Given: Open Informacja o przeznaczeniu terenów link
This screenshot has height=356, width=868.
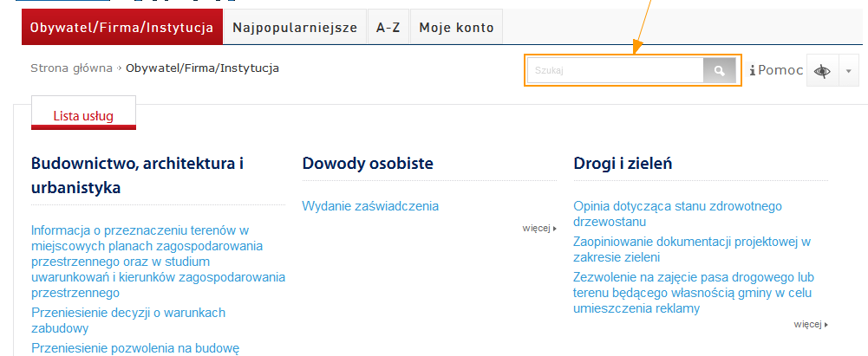Looking at the screenshot, I should (158, 262).
